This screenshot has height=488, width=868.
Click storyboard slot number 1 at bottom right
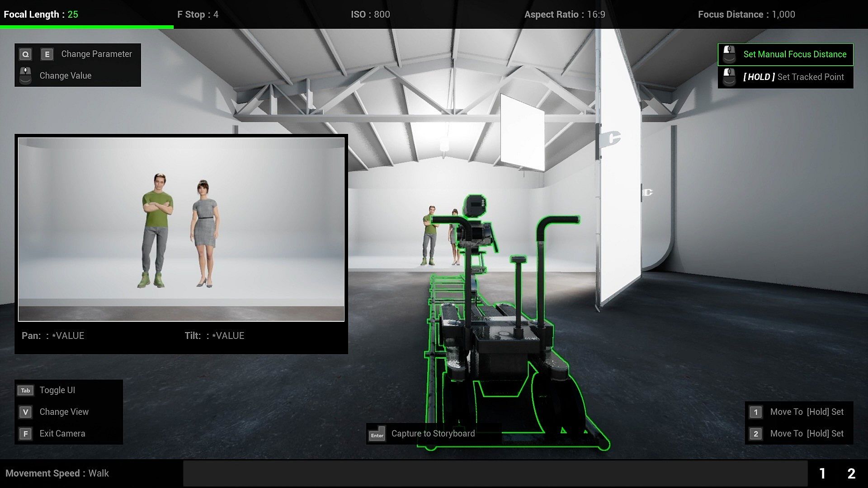click(x=822, y=474)
